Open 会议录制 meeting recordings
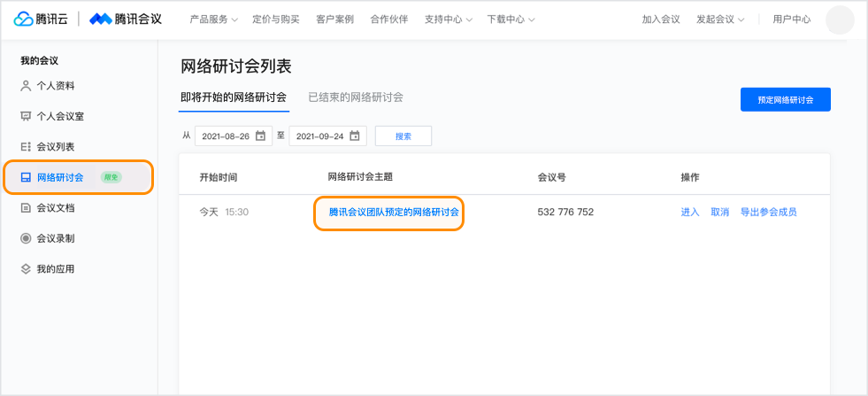Viewport: 868px width, 396px height. click(x=54, y=238)
